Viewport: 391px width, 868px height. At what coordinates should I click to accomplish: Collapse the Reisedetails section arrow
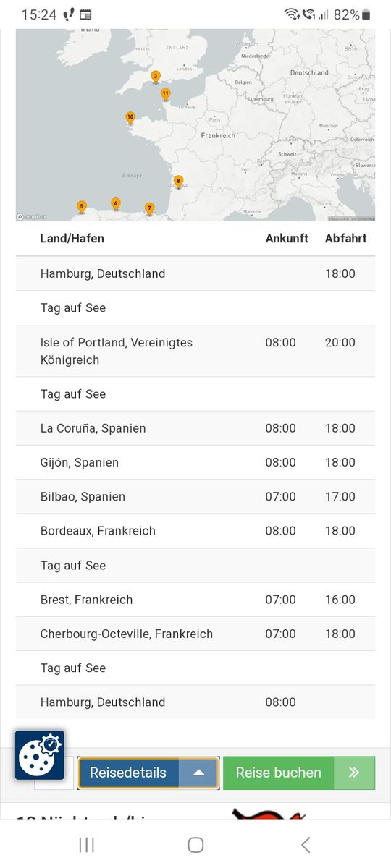[x=198, y=773]
